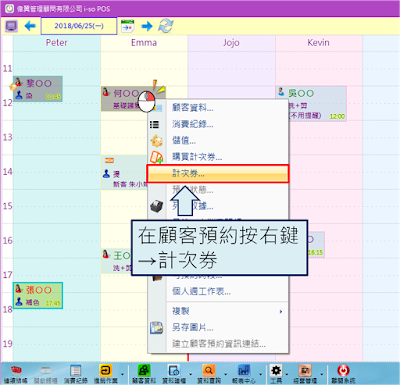Click 離開系統 power icon to exit
This screenshot has width=400, height=385.
coord(343,374)
